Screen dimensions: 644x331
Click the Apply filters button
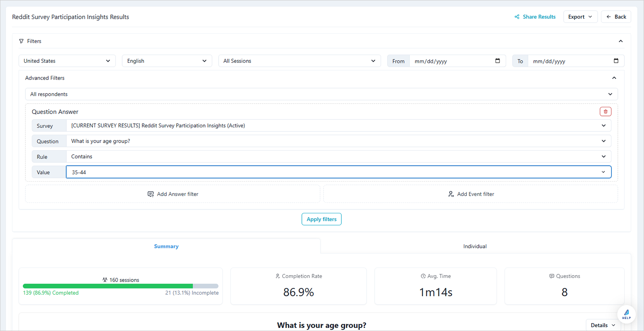322,219
